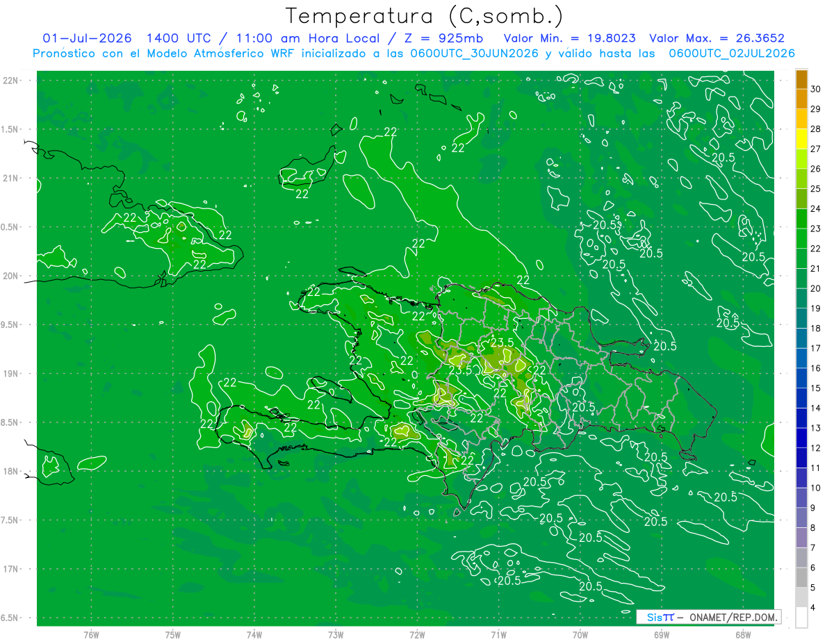
Task: Click the '19N' latitude axis label
Action: point(11,374)
